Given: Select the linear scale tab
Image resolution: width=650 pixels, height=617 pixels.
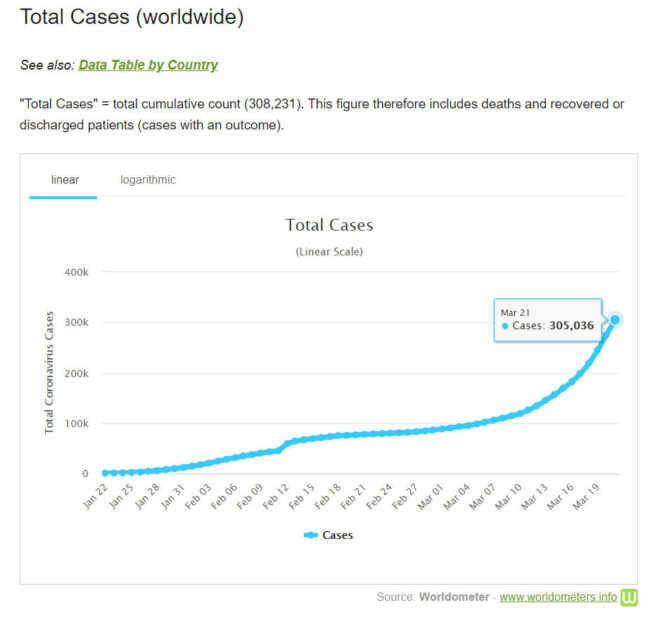Looking at the screenshot, I should (x=65, y=180).
